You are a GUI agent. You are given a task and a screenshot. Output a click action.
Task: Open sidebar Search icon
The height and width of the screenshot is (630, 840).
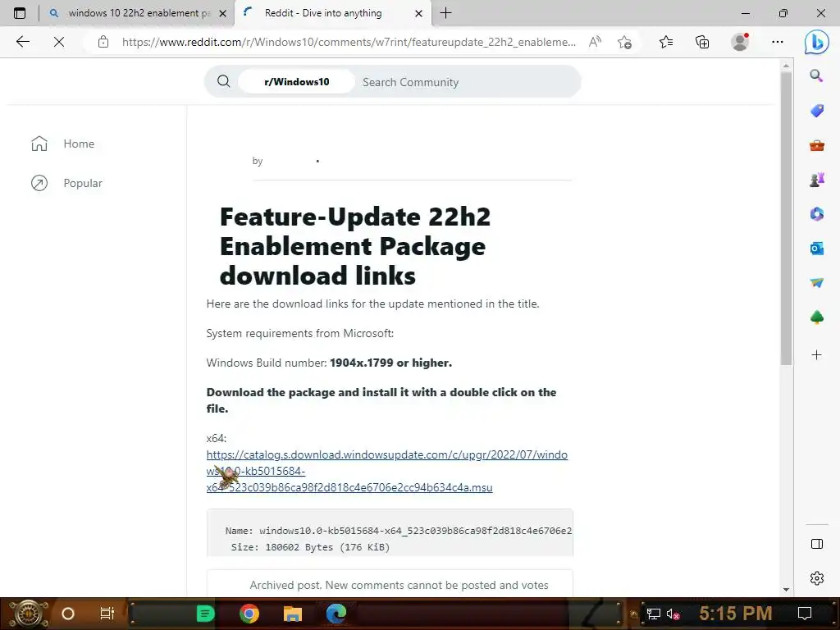coord(816,75)
